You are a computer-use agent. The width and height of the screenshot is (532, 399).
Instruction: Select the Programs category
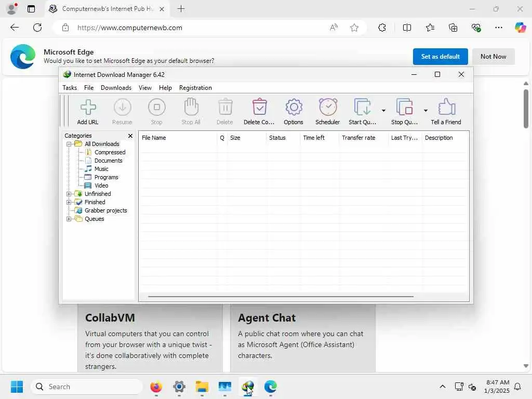point(106,177)
